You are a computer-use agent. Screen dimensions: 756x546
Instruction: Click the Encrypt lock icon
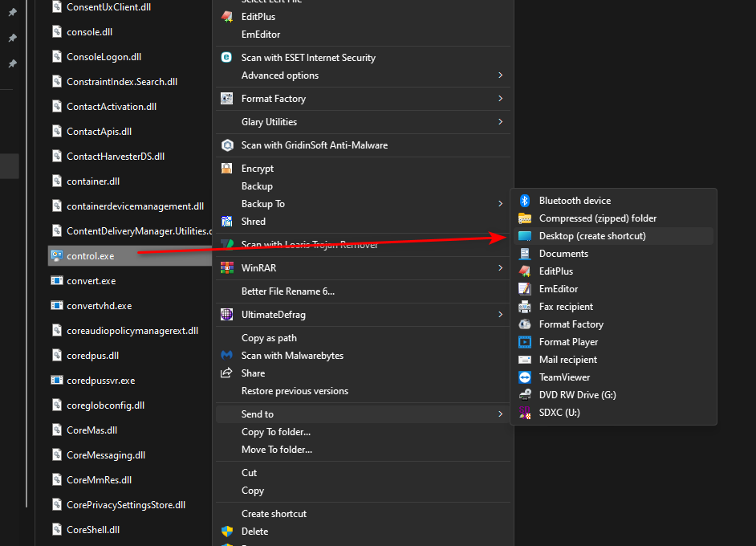[x=226, y=169]
